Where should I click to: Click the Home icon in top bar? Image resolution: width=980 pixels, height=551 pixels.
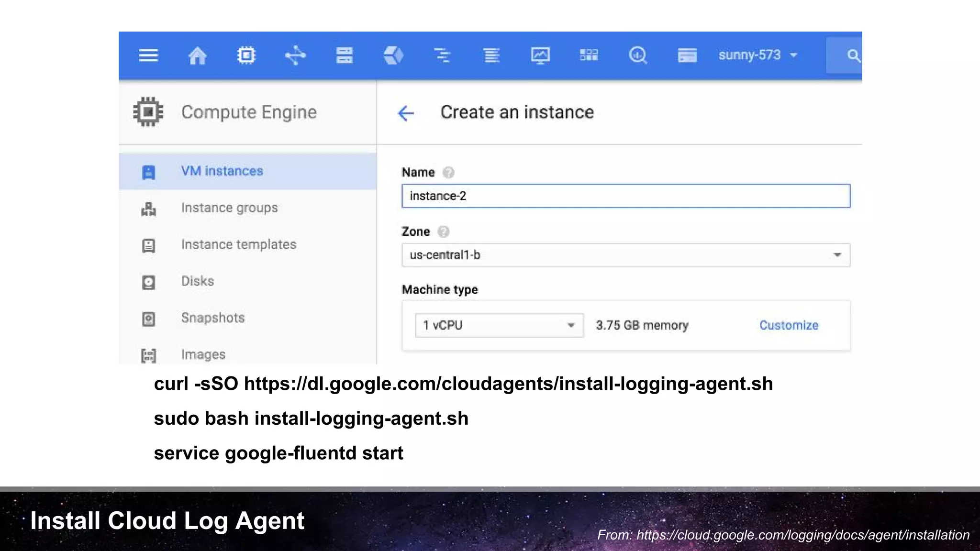tap(197, 55)
